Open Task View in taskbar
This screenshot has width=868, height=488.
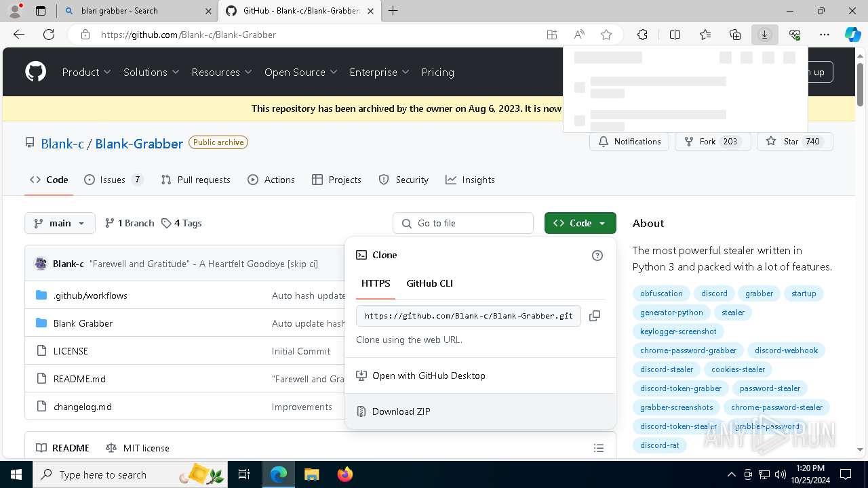tap(245, 474)
